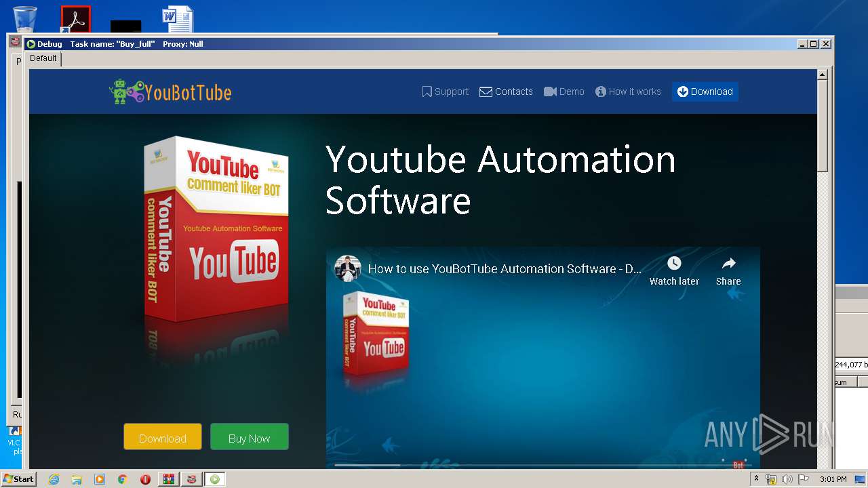Click the yellow Download button
868x488 pixels.
tap(163, 438)
